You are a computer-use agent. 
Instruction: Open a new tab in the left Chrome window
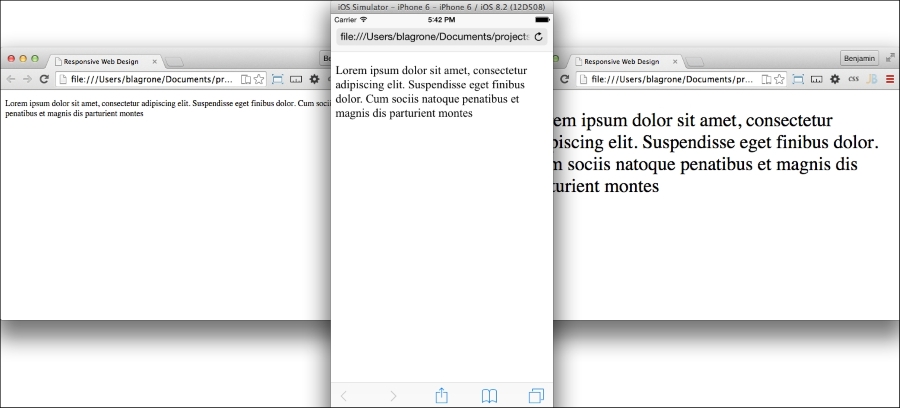tap(174, 61)
